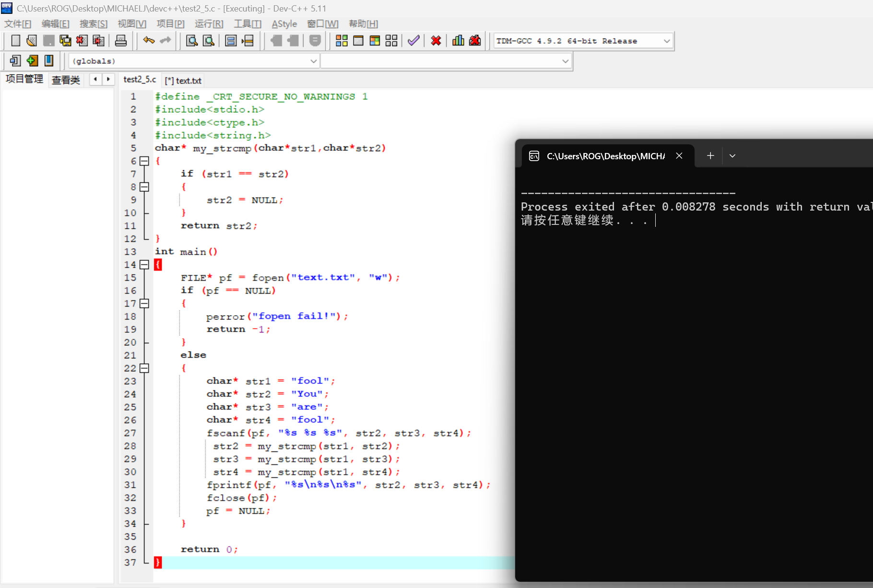Stop execution with the red X icon
The height and width of the screenshot is (588, 873).
436,41
